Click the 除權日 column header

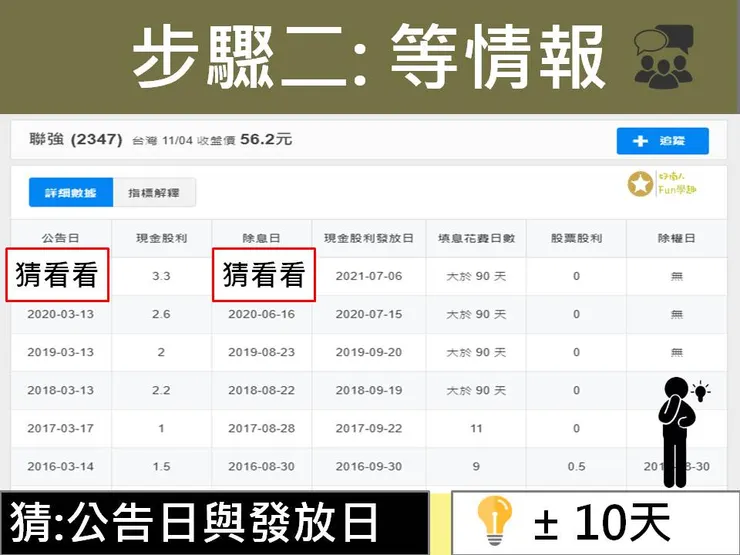tap(676, 238)
